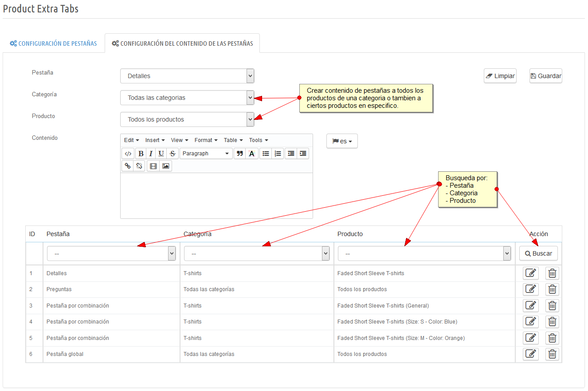Edit row 5 Size M Orange entry

531,338
